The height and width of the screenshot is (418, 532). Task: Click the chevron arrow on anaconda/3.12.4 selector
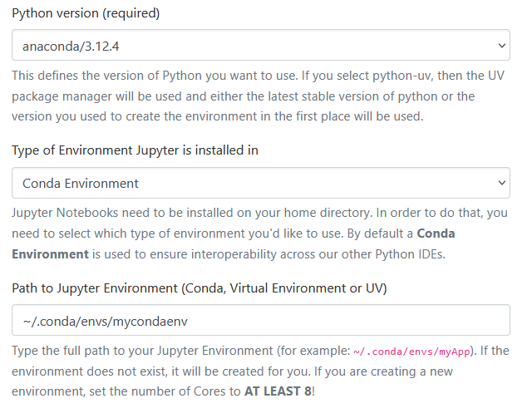click(x=500, y=45)
